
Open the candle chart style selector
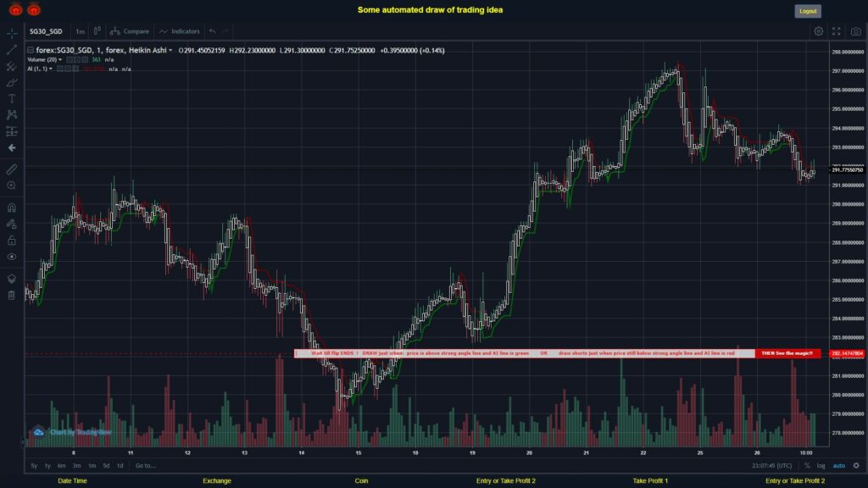point(97,31)
